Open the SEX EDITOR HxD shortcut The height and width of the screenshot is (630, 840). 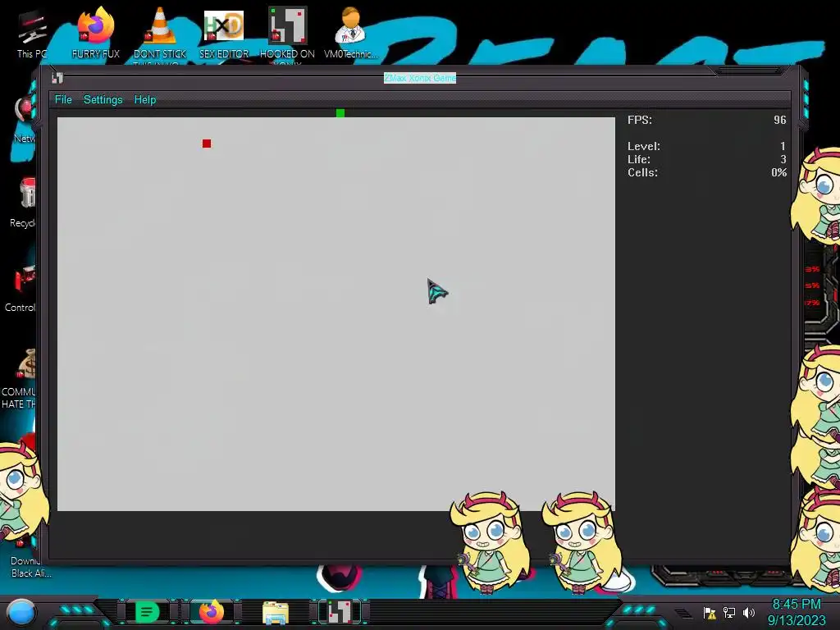224,33
